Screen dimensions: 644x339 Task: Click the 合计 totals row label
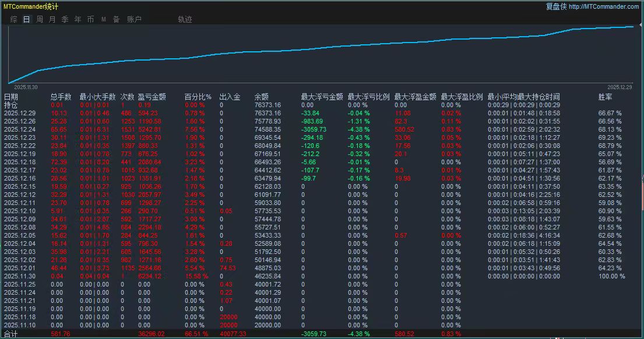(x=11, y=334)
